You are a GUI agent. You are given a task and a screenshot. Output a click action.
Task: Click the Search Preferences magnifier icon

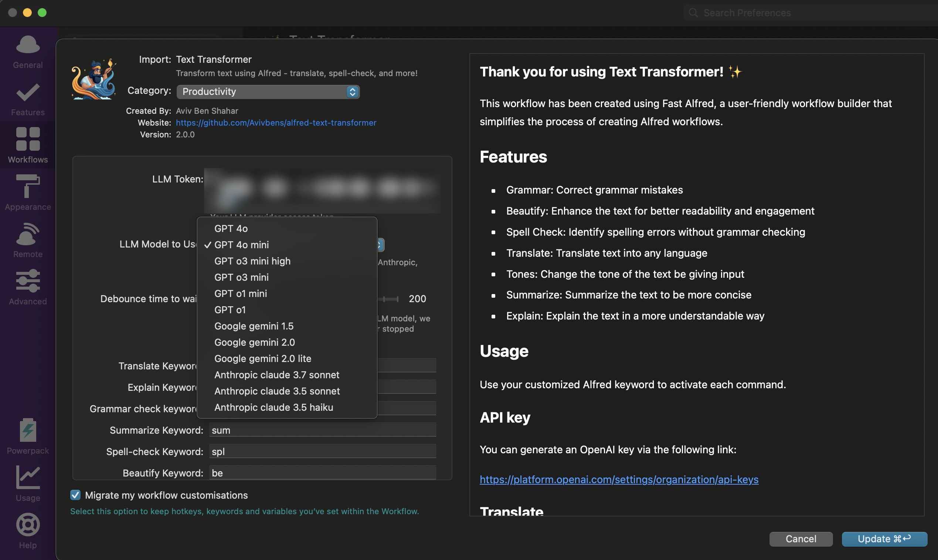click(693, 13)
